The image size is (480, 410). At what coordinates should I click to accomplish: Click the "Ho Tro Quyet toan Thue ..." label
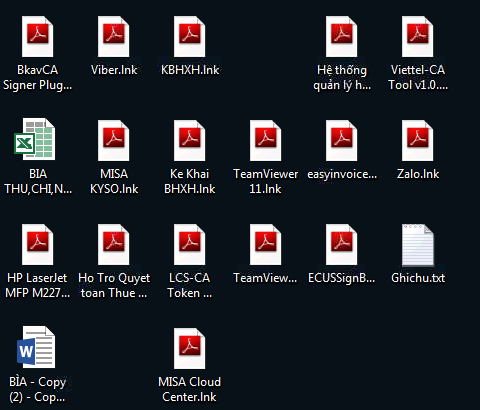tap(114, 286)
